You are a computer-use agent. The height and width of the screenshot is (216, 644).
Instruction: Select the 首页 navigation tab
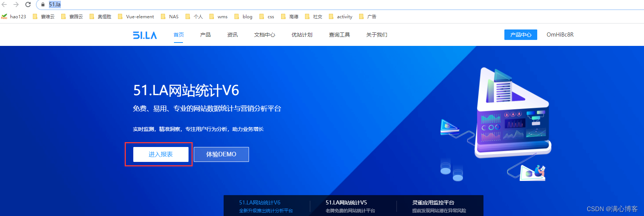click(x=179, y=35)
